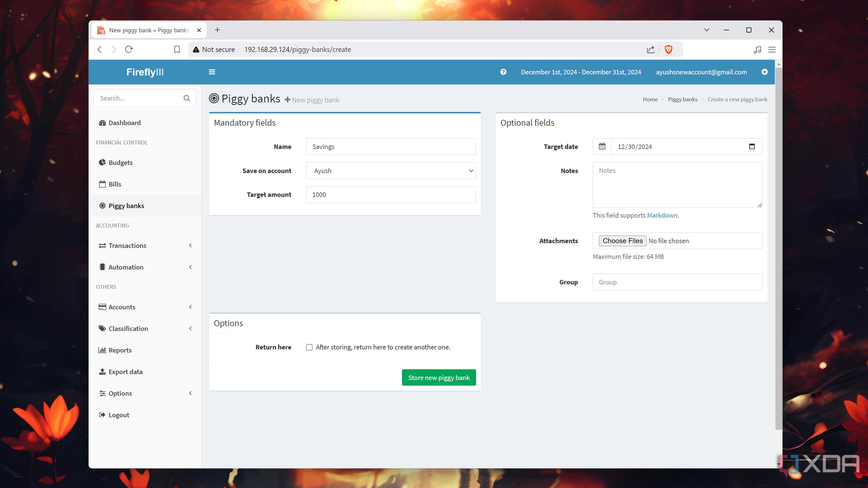Viewport: 868px width, 488px height.
Task: Go to Dashboard in sidebar
Action: pyautogui.click(x=145, y=123)
